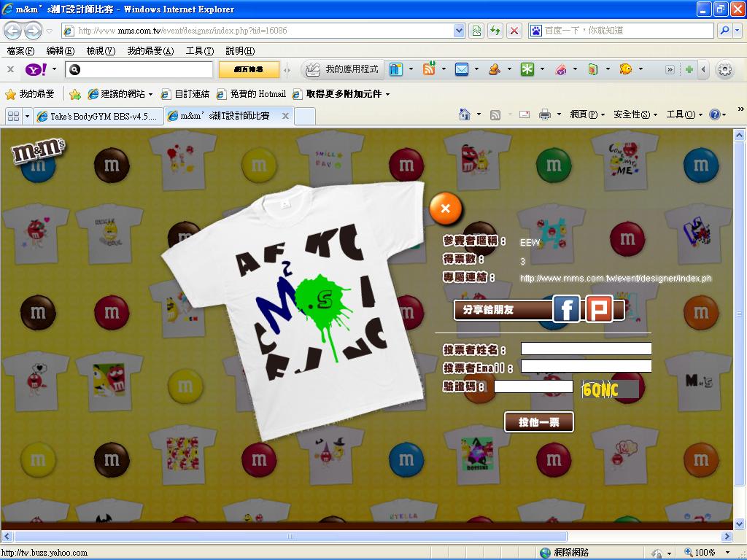Screen dimensions: 747x560
Task: Click the purple Yahoo! toolbar logo
Action: 36,69
